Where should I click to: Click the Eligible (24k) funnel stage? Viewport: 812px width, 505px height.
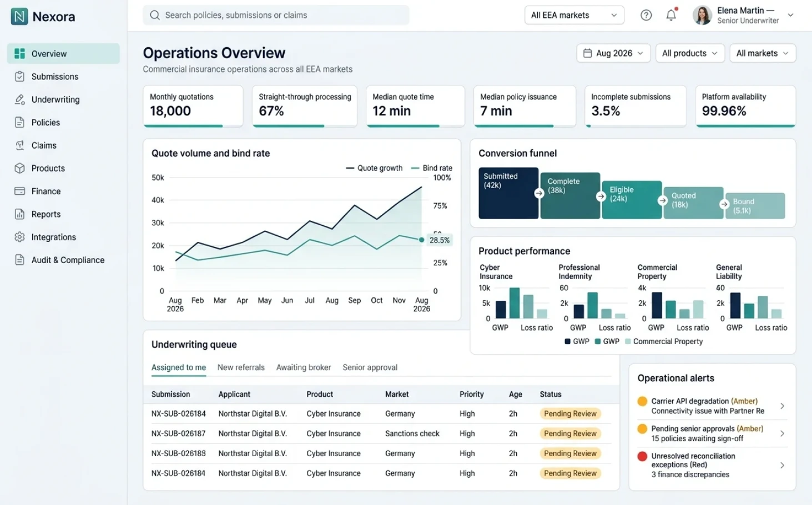pyautogui.click(x=632, y=200)
